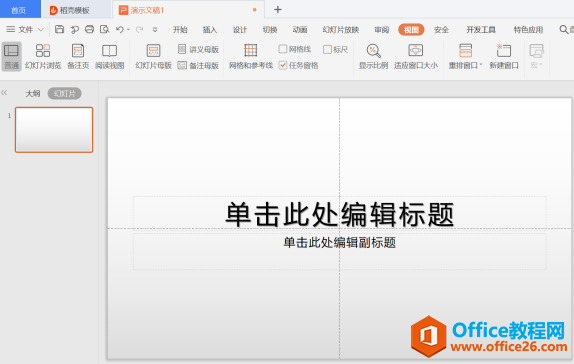
Task: Click the export-to-PDF icon beside Save
Action: (75, 29)
